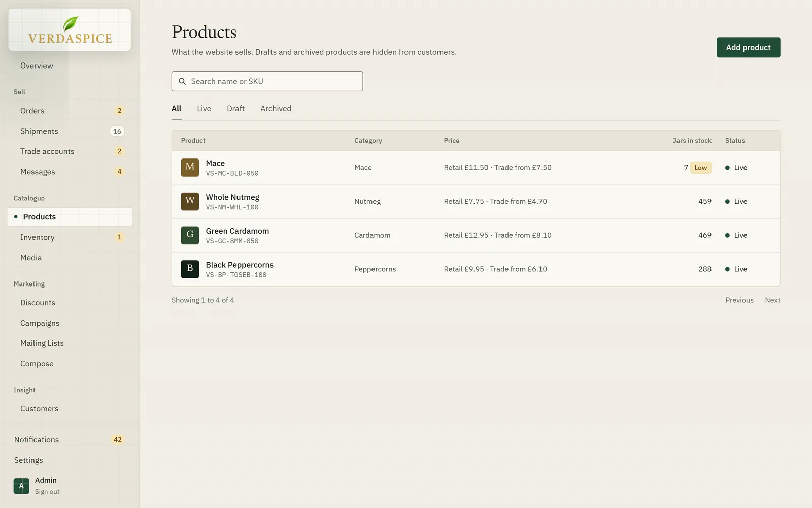The width and height of the screenshot is (812, 508).
Task: Click the search magnifier icon
Action: tap(182, 81)
